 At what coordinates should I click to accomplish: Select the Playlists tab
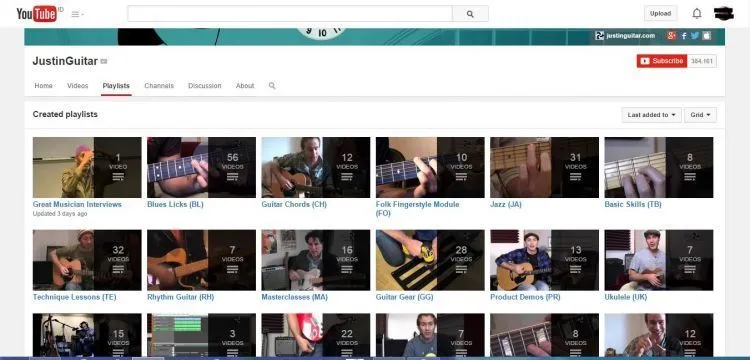116,86
